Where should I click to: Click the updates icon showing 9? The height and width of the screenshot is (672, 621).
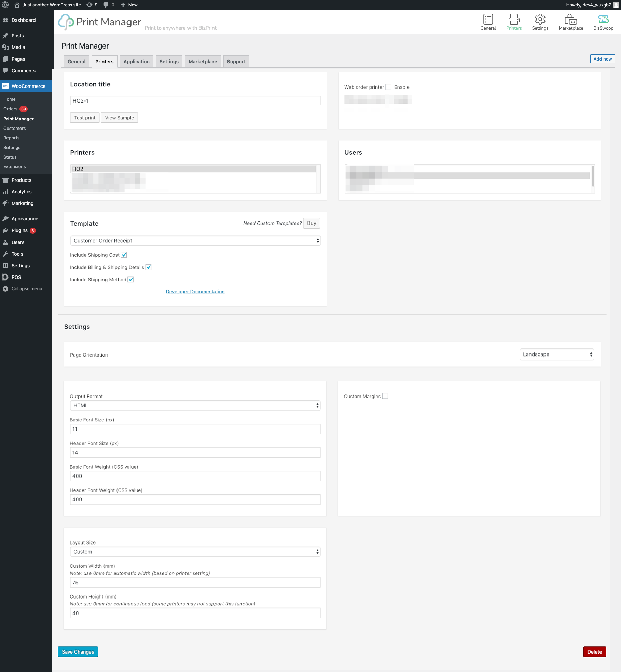92,5
